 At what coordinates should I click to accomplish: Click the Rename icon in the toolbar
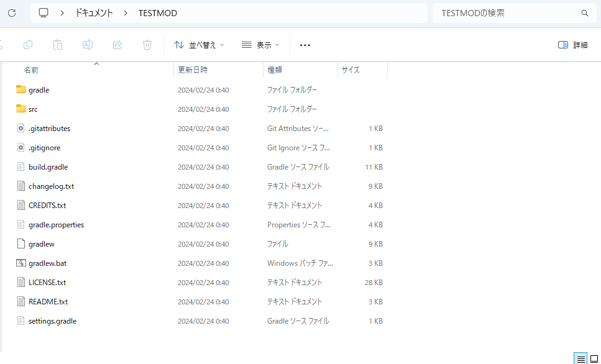pos(88,45)
